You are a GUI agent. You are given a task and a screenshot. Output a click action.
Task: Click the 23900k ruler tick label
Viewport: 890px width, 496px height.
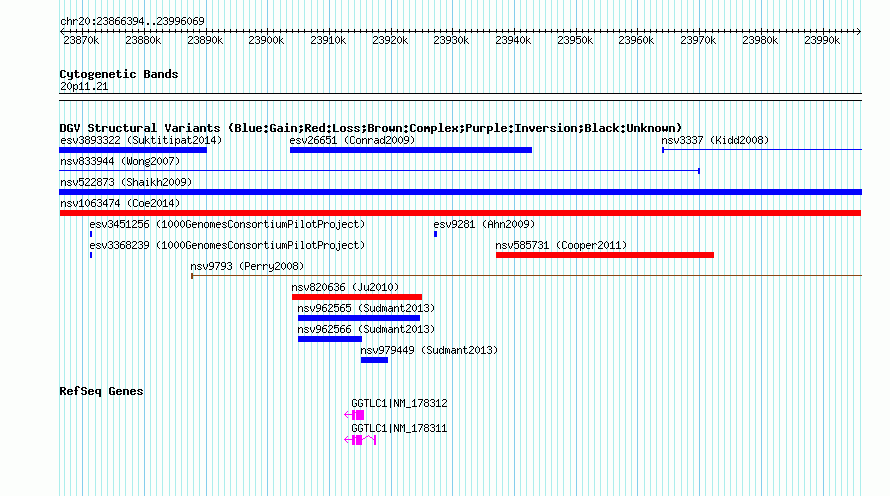coord(266,40)
